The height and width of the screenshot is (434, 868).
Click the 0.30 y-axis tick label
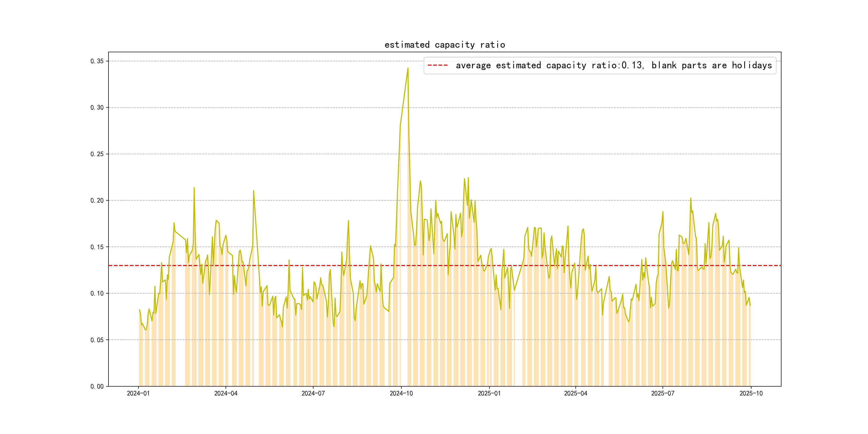pos(97,107)
